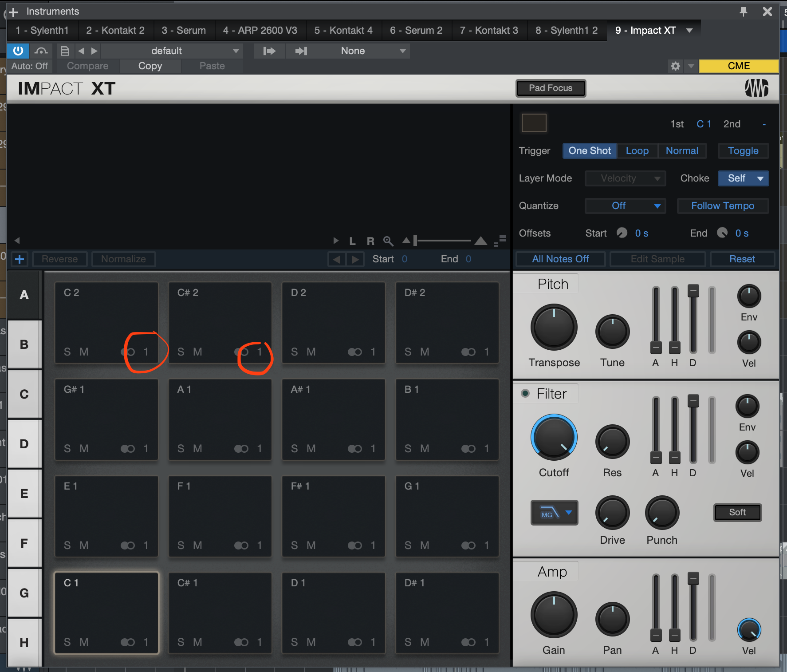787x672 pixels.
Task: Open the Quantize Off dropdown
Action: click(x=625, y=206)
